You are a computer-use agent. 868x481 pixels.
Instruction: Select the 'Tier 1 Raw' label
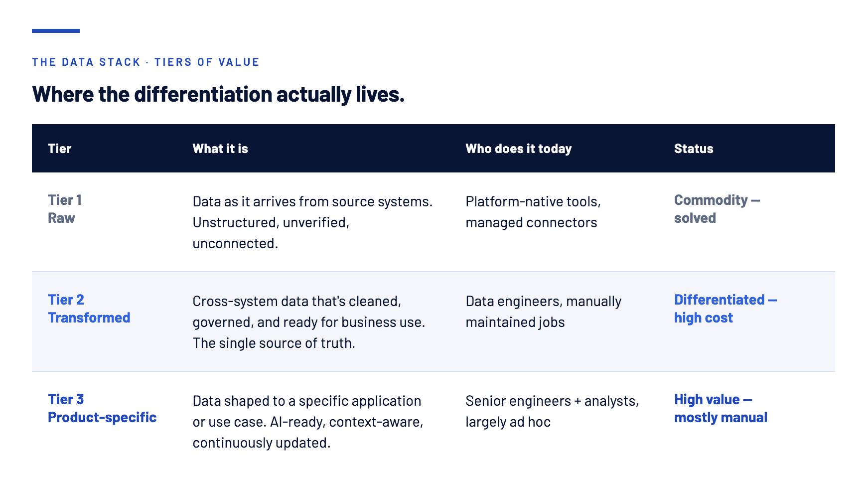pos(65,209)
